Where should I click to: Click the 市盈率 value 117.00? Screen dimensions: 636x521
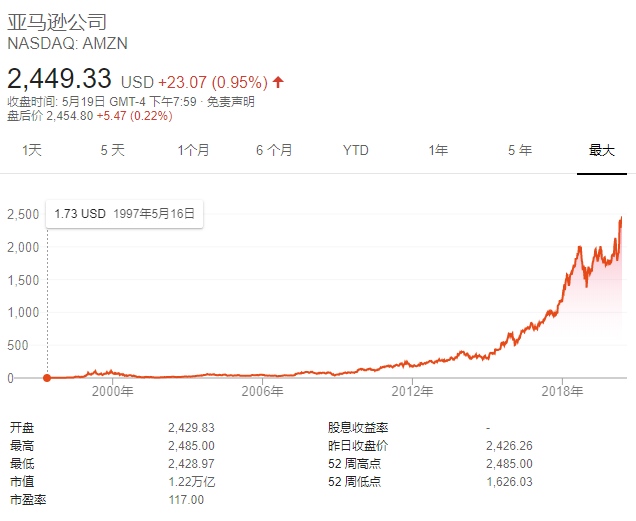click(188, 499)
